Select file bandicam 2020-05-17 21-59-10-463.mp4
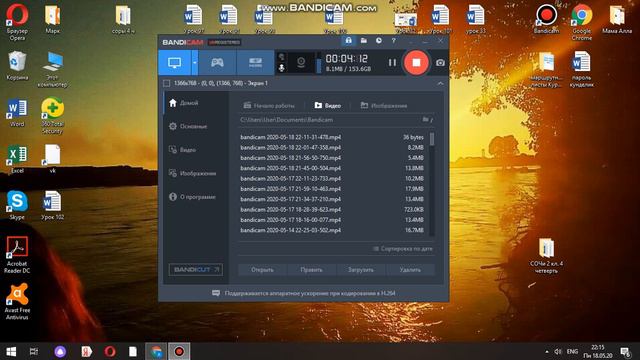The width and height of the screenshot is (640, 360). click(332, 189)
